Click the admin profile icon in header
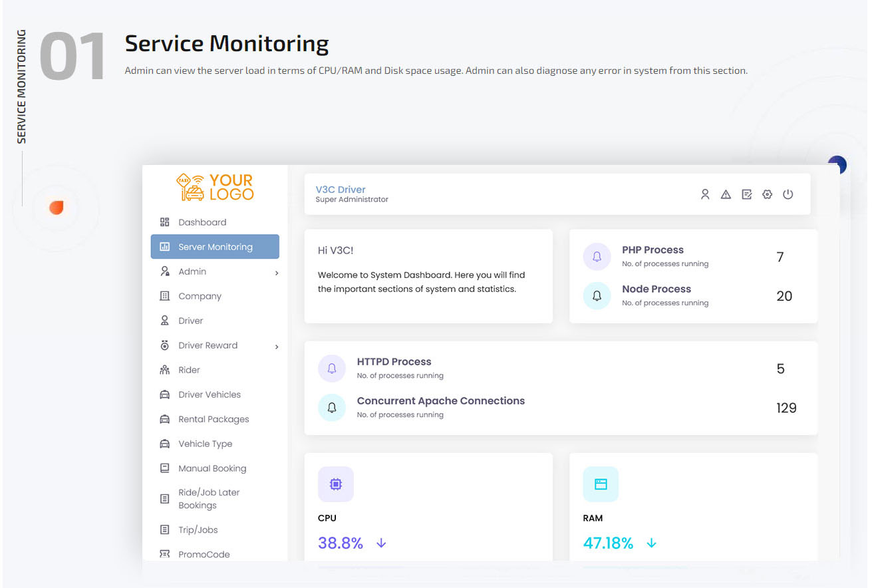 (705, 194)
